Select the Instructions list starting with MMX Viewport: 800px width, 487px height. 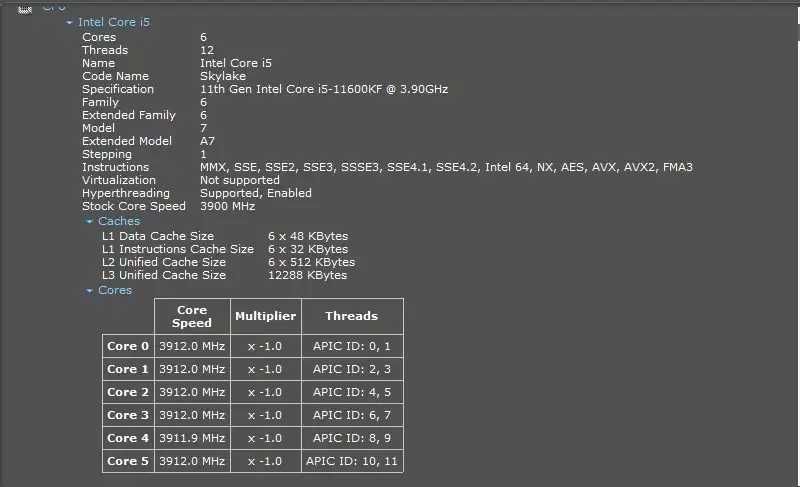[446, 167]
